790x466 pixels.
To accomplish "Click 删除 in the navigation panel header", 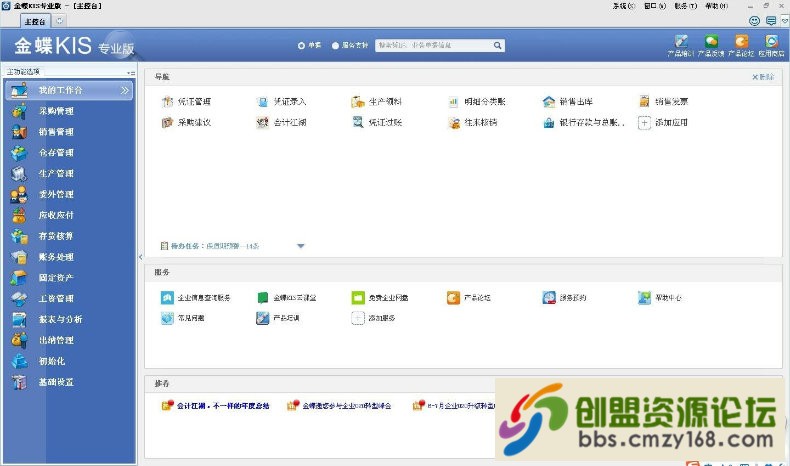I will click(x=763, y=77).
